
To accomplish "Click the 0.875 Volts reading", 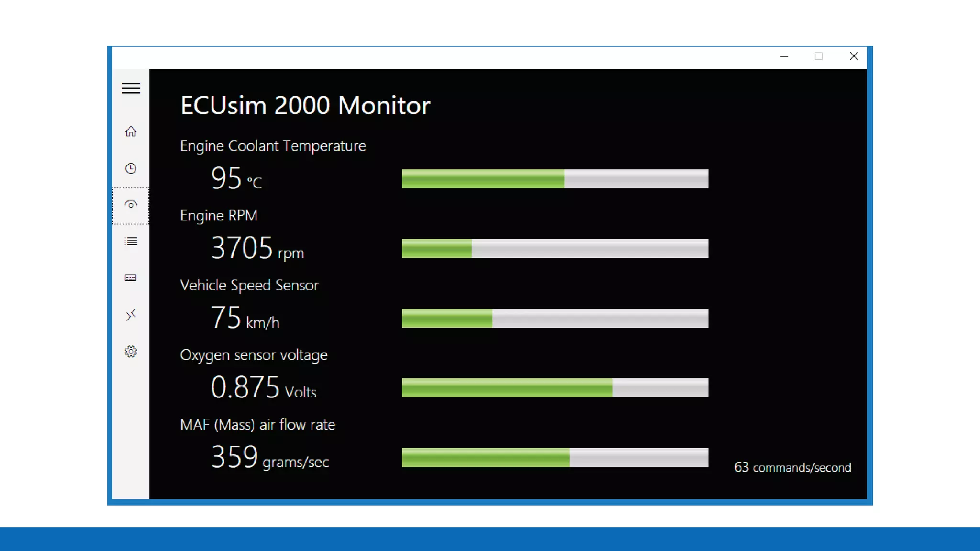I will (263, 388).
